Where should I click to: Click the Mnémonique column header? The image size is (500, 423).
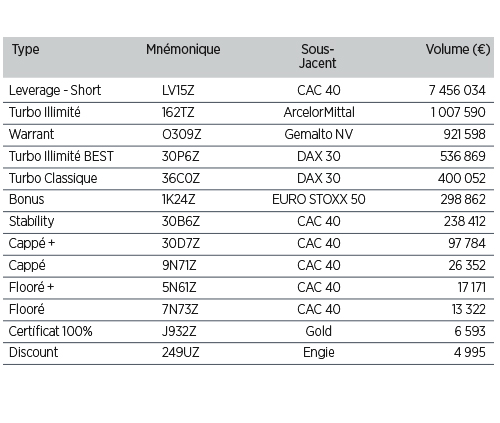pos(183,49)
